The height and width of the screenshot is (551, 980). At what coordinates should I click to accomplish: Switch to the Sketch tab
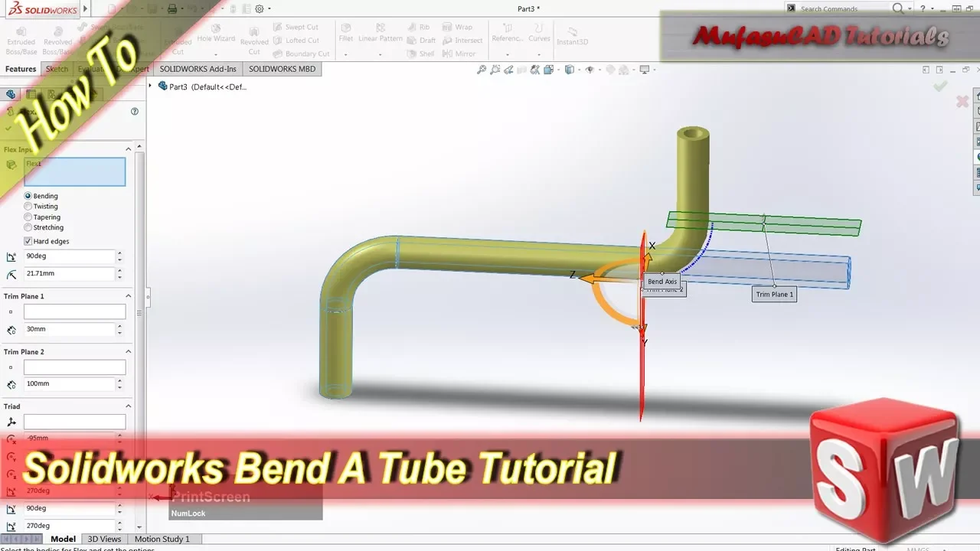pos(57,69)
